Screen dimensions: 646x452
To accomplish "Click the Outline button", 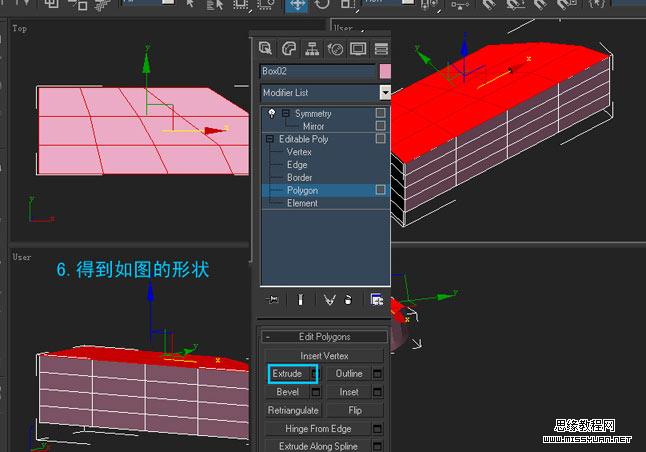I will coord(349,374).
